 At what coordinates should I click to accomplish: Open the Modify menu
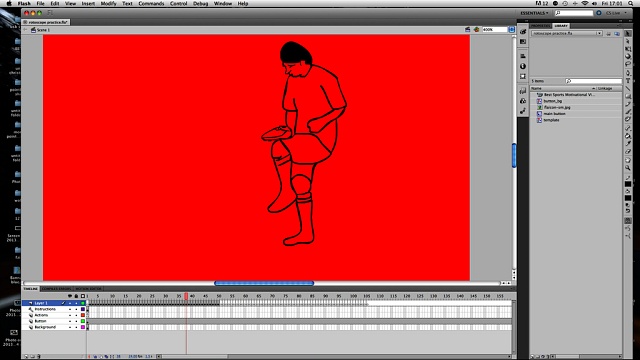coord(109,3)
